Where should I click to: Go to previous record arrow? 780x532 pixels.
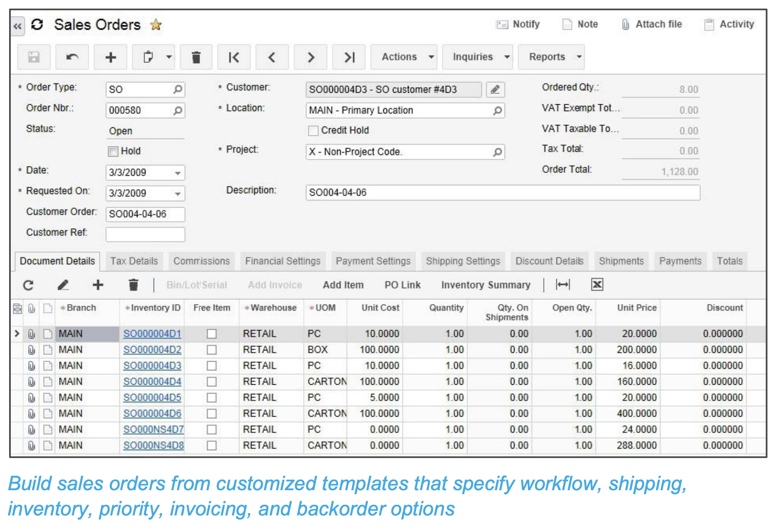point(272,57)
